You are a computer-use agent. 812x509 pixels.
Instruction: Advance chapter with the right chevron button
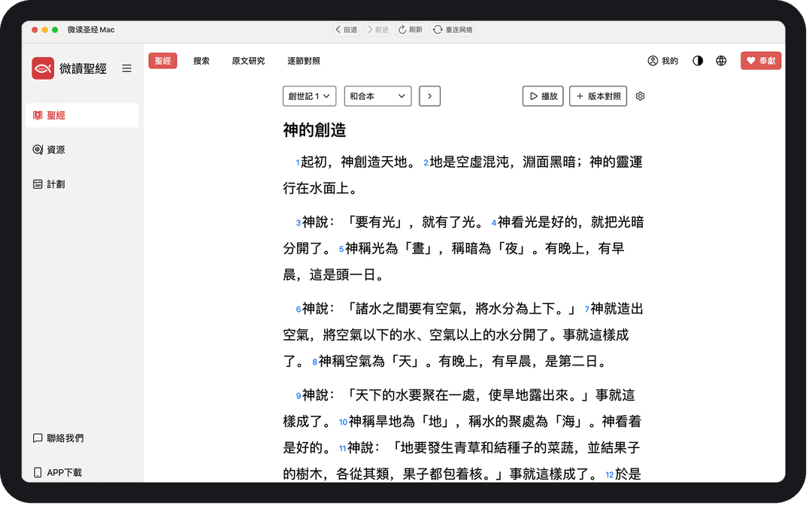pyautogui.click(x=429, y=96)
